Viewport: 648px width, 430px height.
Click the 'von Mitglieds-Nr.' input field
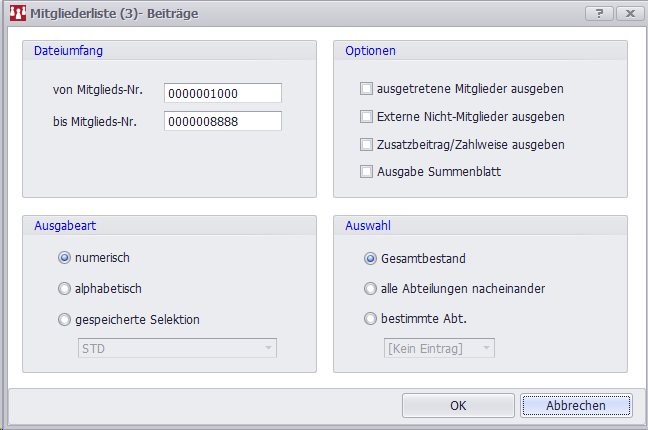[x=223, y=93]
